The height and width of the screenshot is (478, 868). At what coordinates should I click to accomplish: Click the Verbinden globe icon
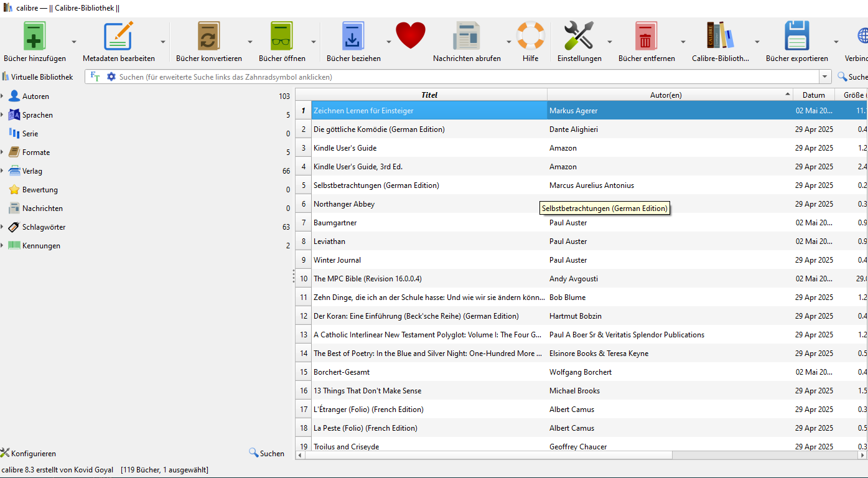click(x=862, y=35)
